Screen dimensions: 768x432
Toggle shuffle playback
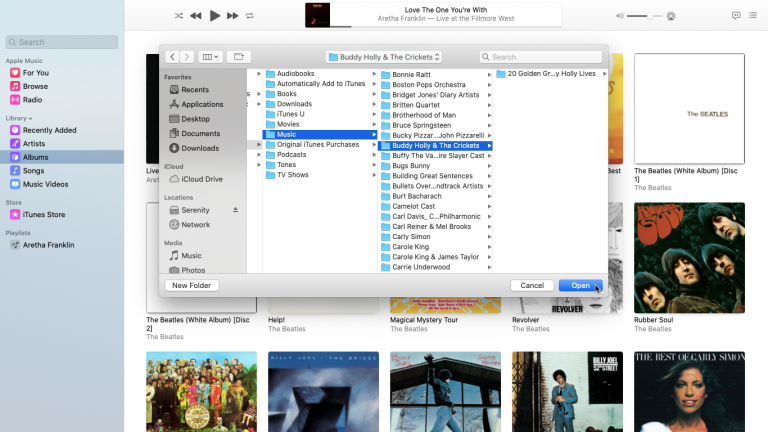(x=179, y=16)
